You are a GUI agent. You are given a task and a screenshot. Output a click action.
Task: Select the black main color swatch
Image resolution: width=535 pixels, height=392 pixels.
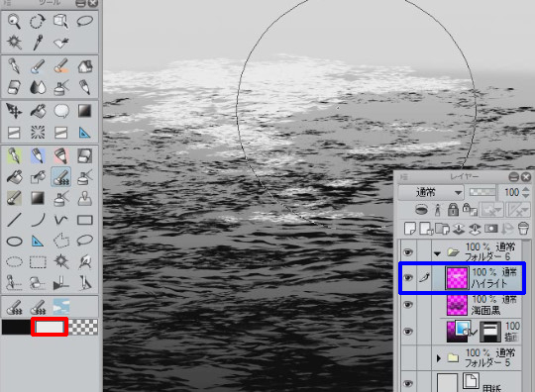pyautogui.click(x=16, y=327)
